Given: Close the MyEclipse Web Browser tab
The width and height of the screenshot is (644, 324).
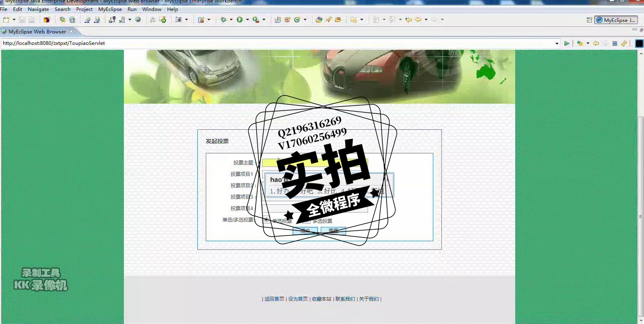Looking at the screenshot, I should pyautogui.click(x=71, y=31).
